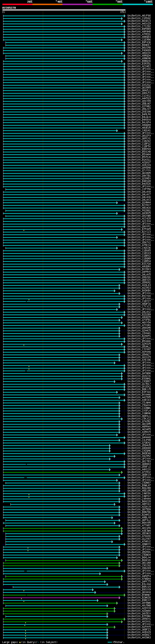This screenshot has width=155, height=644.
Task: Select hit label UniRef100_B6ACU0
Action: coord(139,560)
